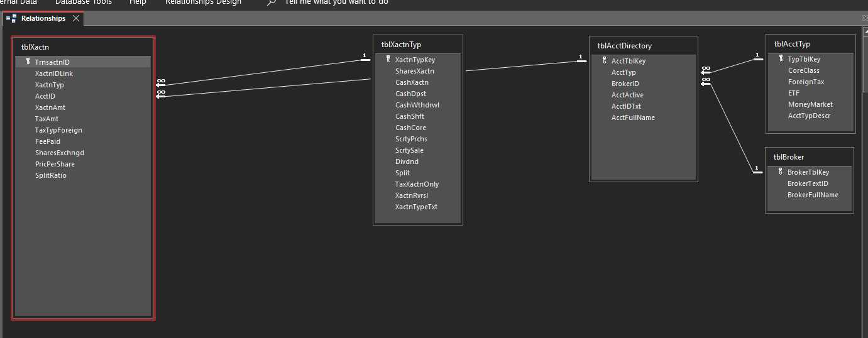
Task: Select the CashWthdrwl field
Action: 418,105
